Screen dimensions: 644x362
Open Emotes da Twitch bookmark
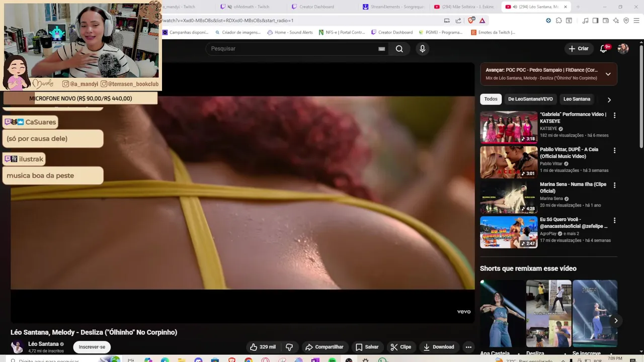pyautogui.click(x=493, y=32)
